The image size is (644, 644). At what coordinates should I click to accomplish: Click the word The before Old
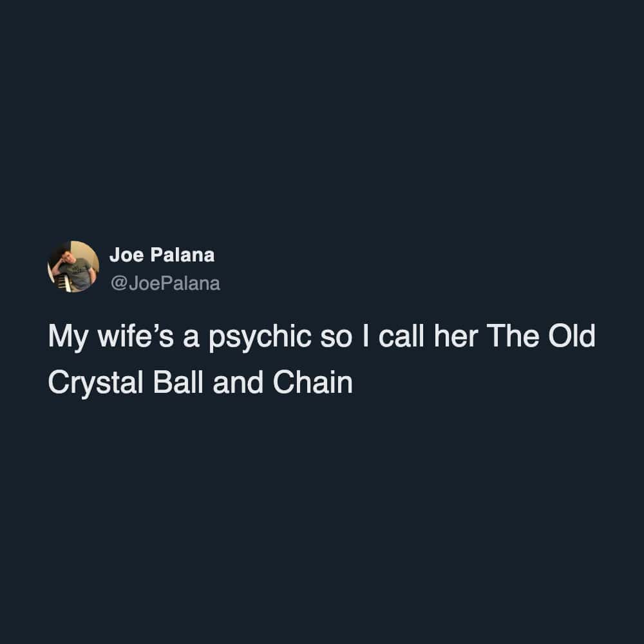pos(513,336)
